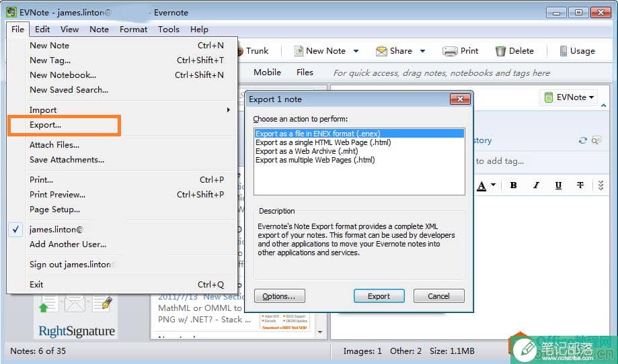Close the Export 1 note dialog
Screen dimensions: 618x364
click(x=460, y=99)
